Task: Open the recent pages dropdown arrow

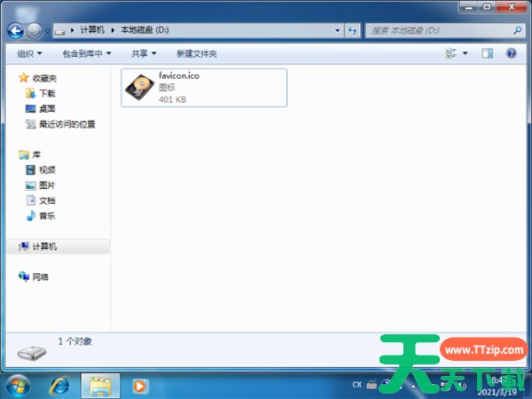Action: [x=47, y=31]
